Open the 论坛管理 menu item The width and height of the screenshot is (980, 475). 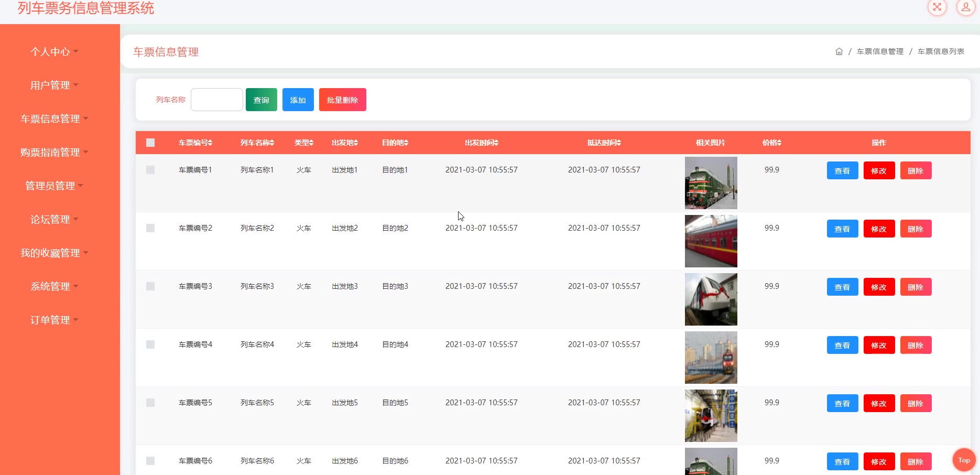click(54, 219)
